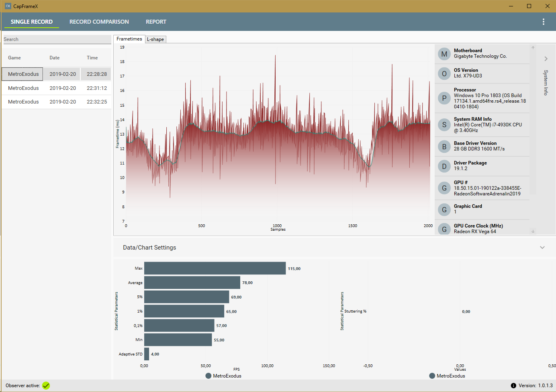This screenshot has width=556, height=392.
Task: Click the '28 GB DDR3 1600 MT/s' value
Action: 479,149
